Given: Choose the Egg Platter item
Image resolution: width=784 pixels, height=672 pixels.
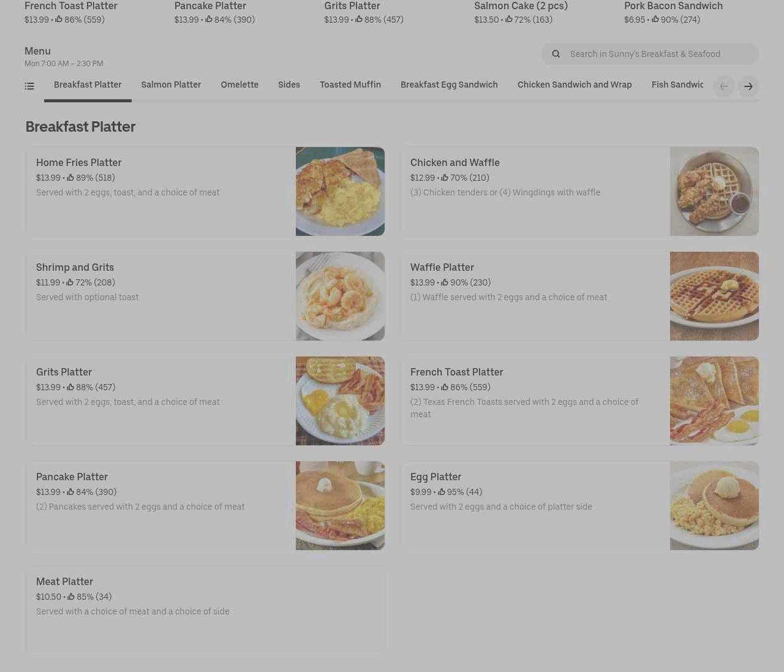Looking at the screenshot, I should (580, 505).
